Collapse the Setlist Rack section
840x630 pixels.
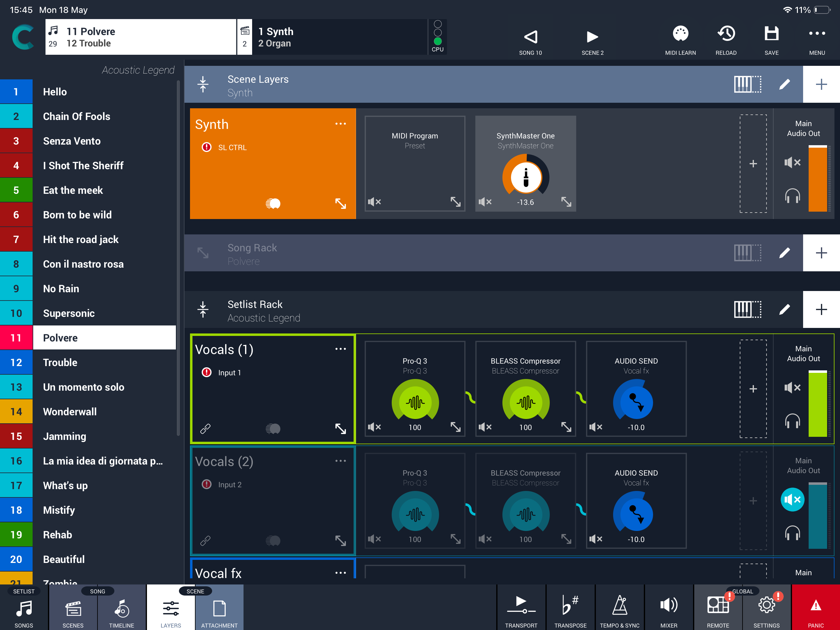click(203, 309)
